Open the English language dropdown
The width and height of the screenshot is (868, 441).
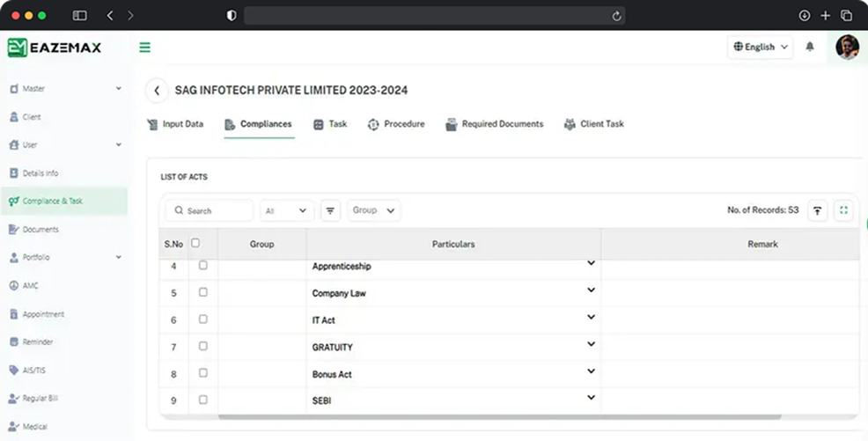point(760,47)
